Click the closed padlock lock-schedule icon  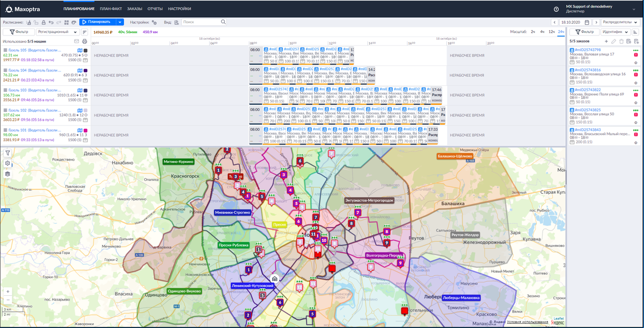point(43,22)
